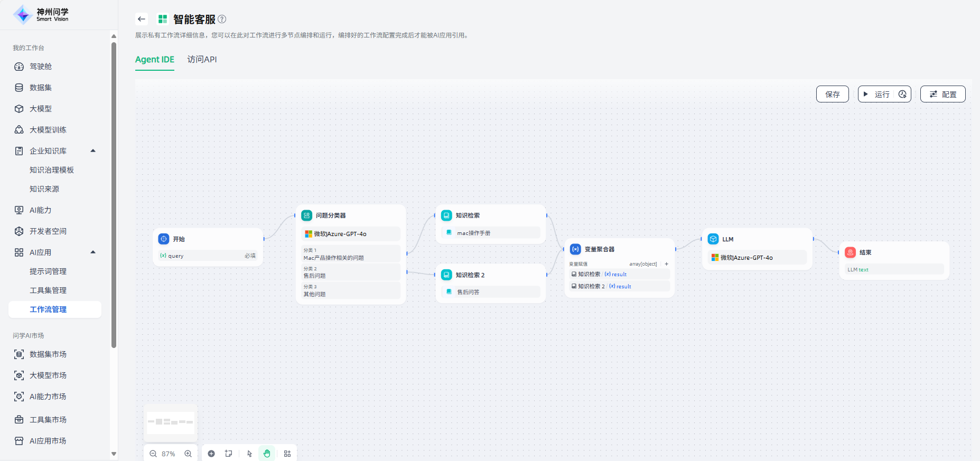The width and height of the screenshot is (980, 461).
Task: Click the 问题分类器 node icon
Action: coord(307,215)
